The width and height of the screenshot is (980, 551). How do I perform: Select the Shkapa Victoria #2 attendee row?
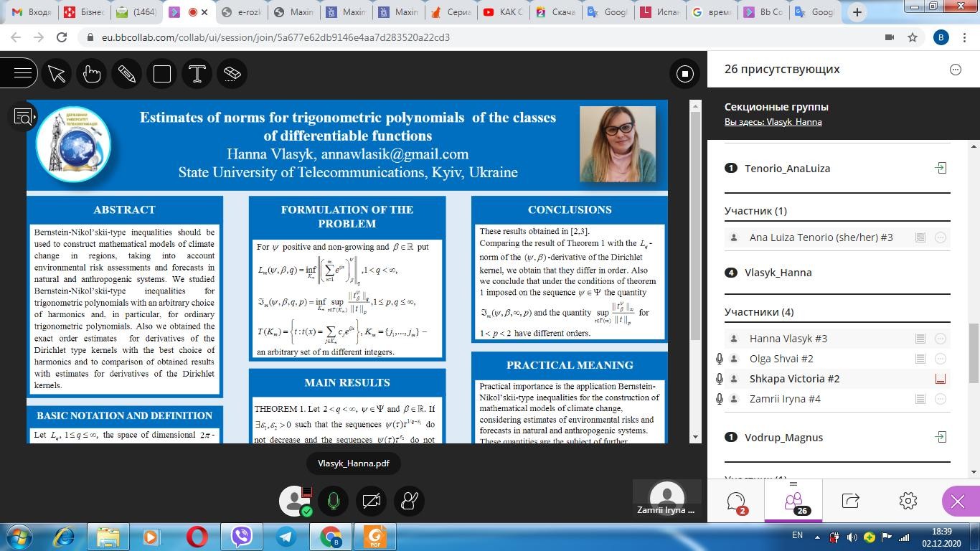coord(837,379)
